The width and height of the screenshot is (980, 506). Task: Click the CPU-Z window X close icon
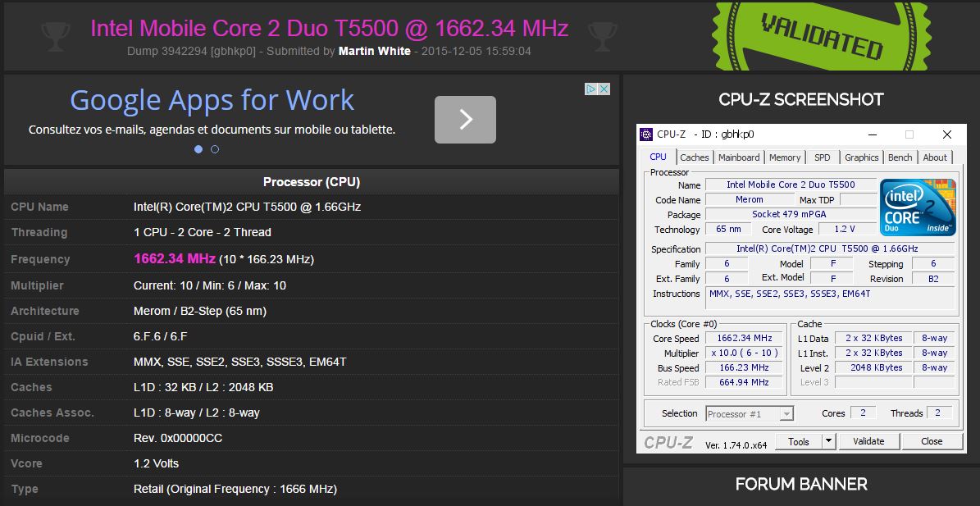coord(947,134)
